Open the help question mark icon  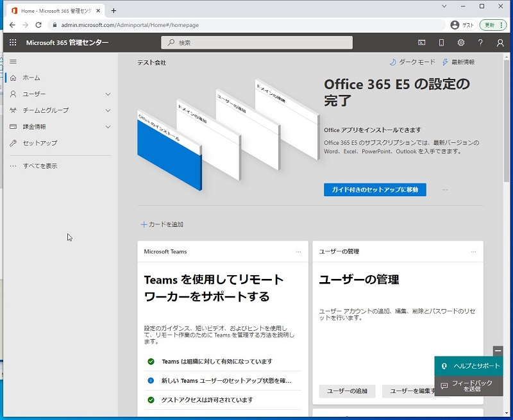click(480, 42)
